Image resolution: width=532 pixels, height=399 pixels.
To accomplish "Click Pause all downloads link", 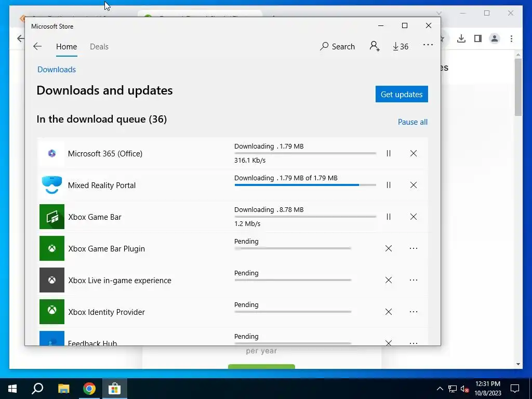I will coord(413,122).
